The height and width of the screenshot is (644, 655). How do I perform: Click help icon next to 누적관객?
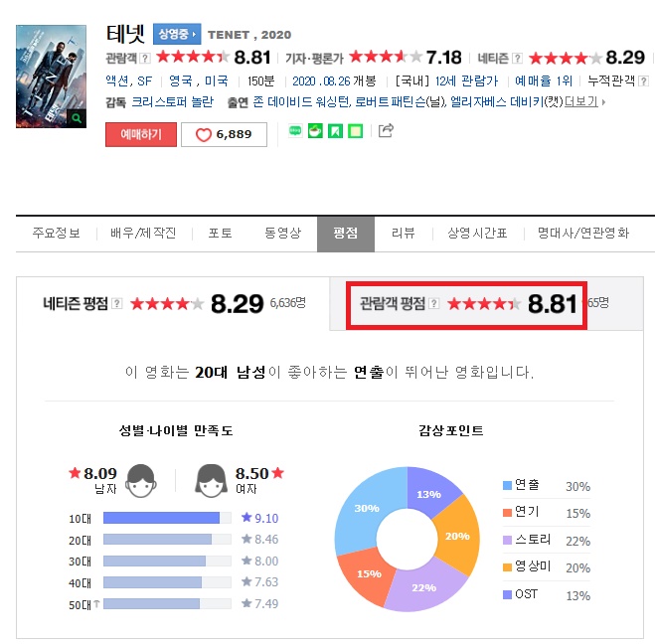644,80
